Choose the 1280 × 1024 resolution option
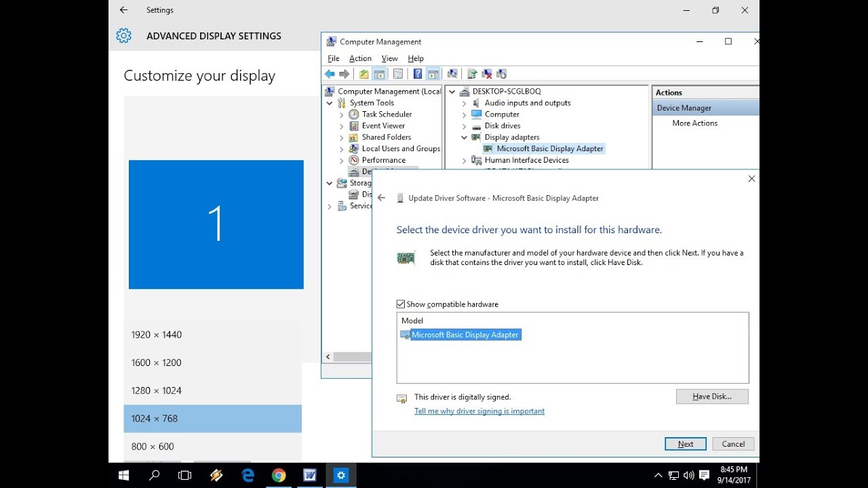 (x=212, y=390)
